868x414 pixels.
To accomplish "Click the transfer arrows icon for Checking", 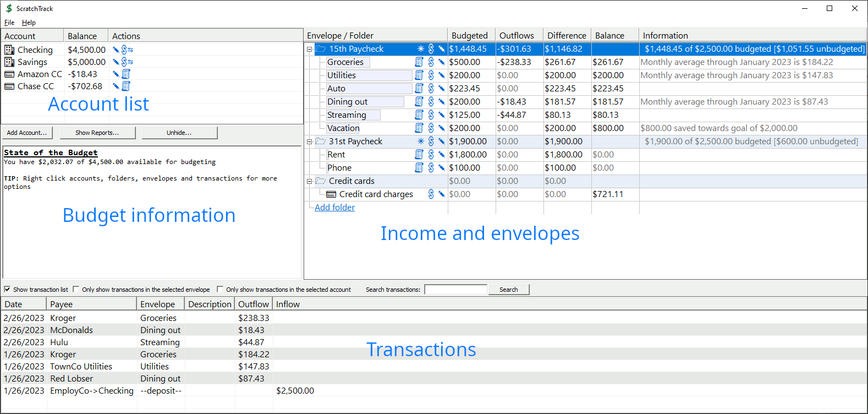I will coord(130,50).
